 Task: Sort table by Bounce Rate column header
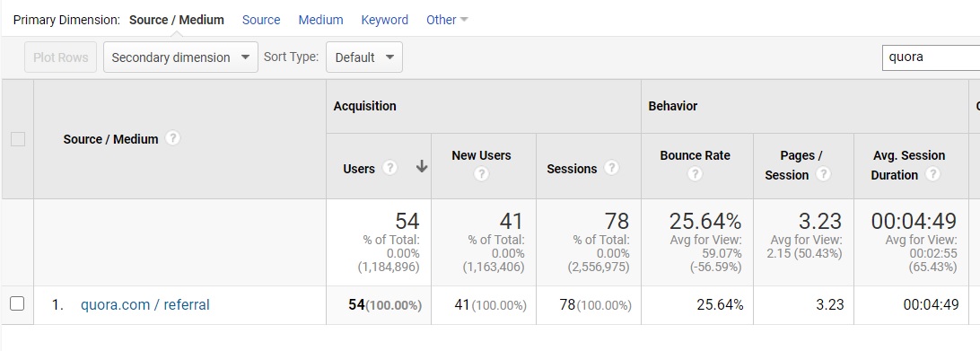pyautogui.click(x=695, y=155)
